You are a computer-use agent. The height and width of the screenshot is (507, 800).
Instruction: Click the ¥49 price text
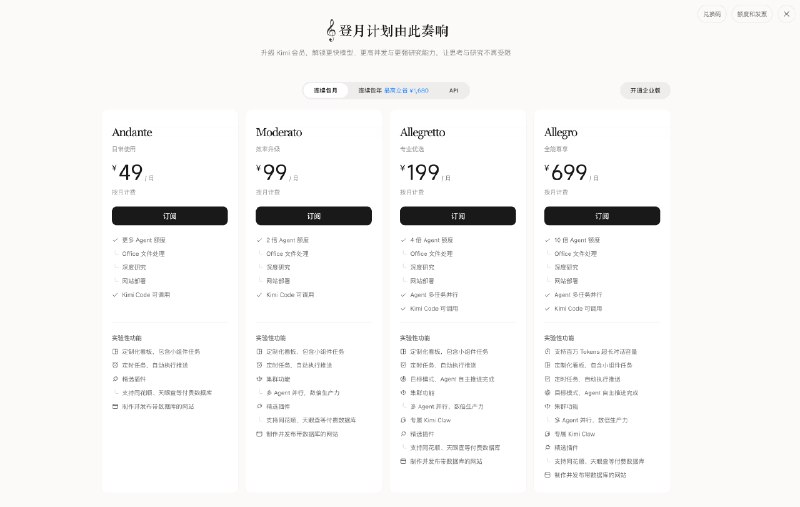pos(128,172)
